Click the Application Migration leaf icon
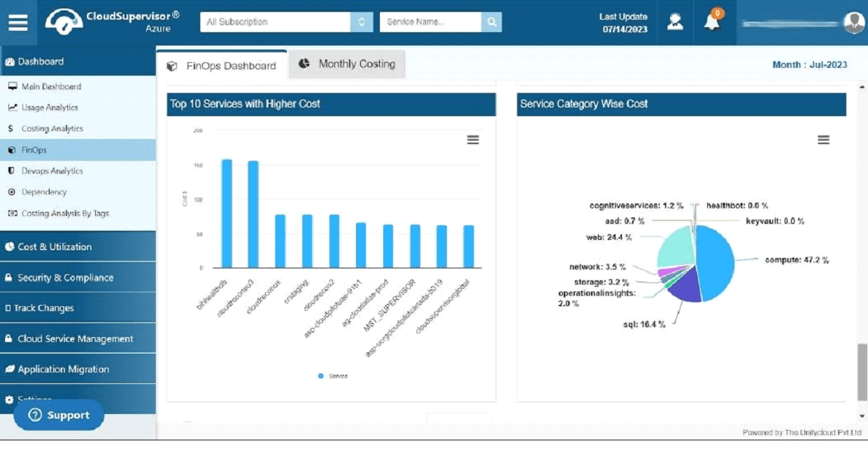The width and height of the screenshot is (868, 453). pos(10,369)
